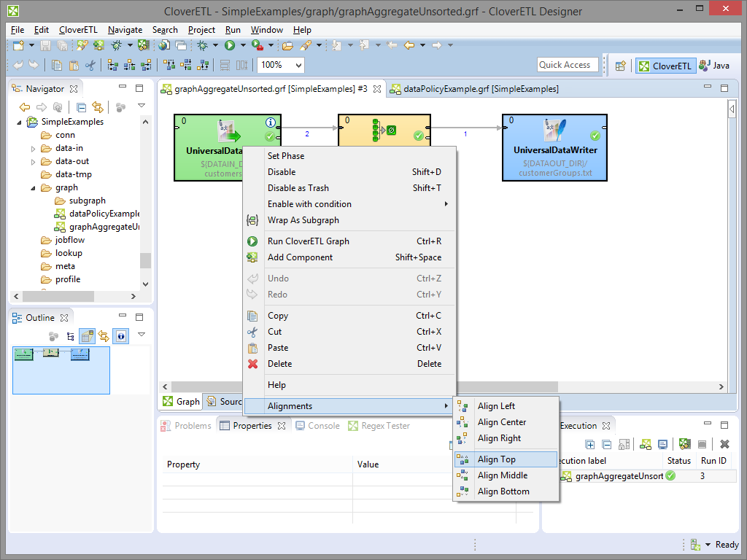Image resolution: width=747 pixels, height=560 pixels.
Task: Click the Wrap As Subgraph menu icon
Action: pos(252,220)
